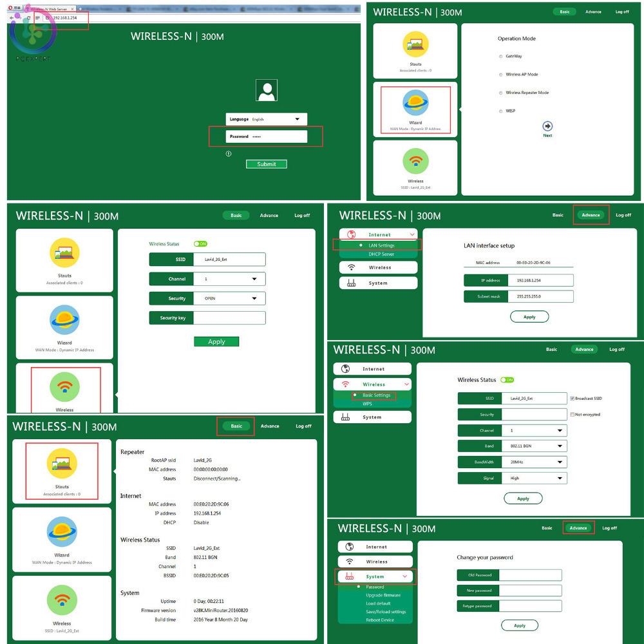Viewport: 644px width, 644px height.
Task: Toggle the Broadcast SSID checkbox
Action: 572,399
